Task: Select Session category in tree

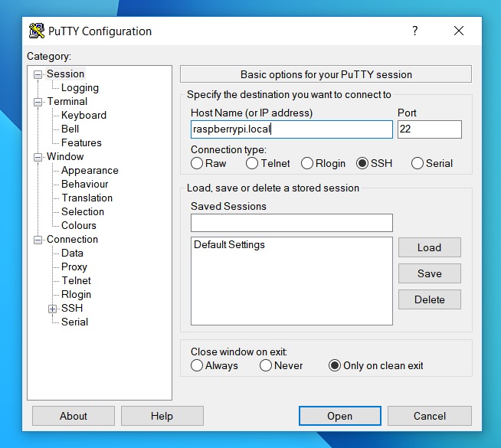Action: pos(66,74)
